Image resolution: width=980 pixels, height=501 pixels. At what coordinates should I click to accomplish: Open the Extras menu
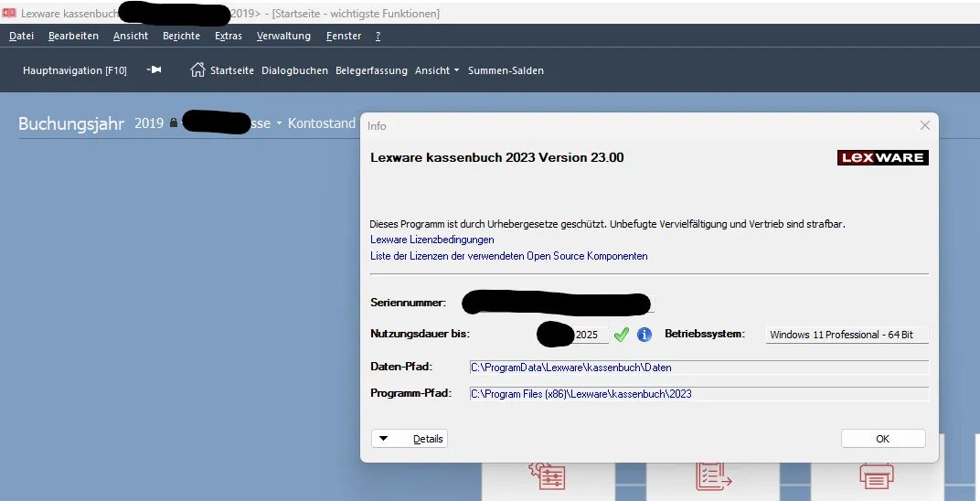tap(229, 37)
